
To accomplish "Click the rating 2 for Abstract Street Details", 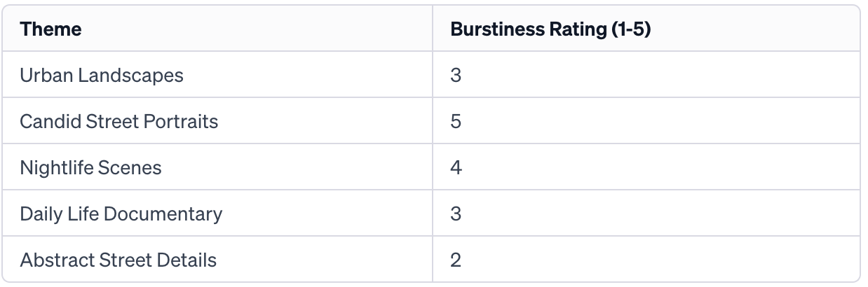I will (x=456, y=260).
